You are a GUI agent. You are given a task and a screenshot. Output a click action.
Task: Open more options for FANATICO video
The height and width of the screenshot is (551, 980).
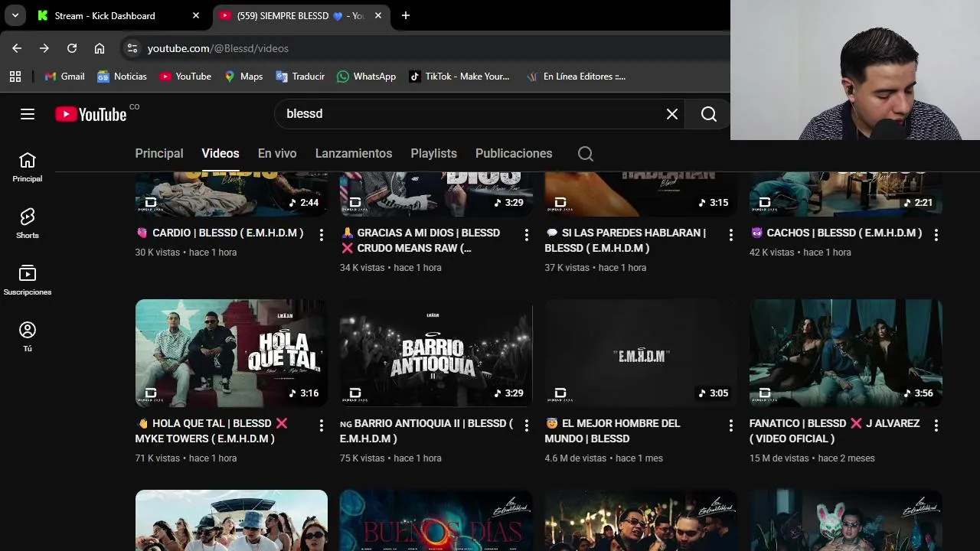(936, 425)
